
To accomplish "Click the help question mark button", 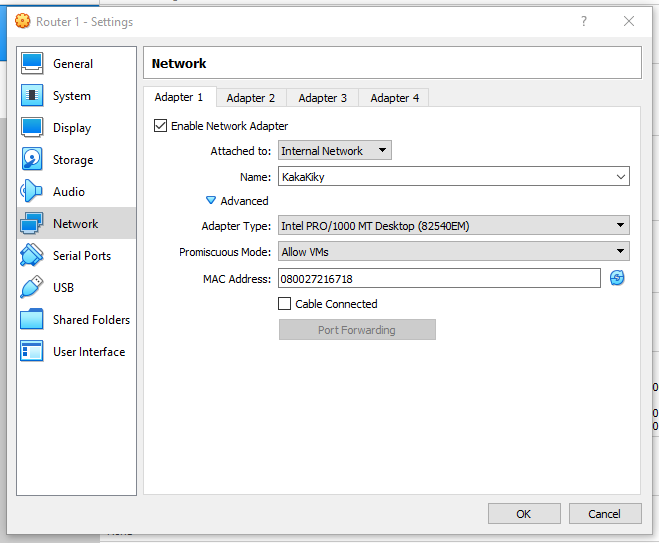I will 584,21.
